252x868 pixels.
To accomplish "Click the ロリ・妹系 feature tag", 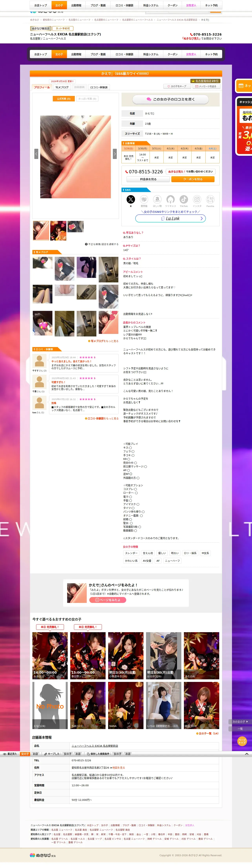I will 190,553.
